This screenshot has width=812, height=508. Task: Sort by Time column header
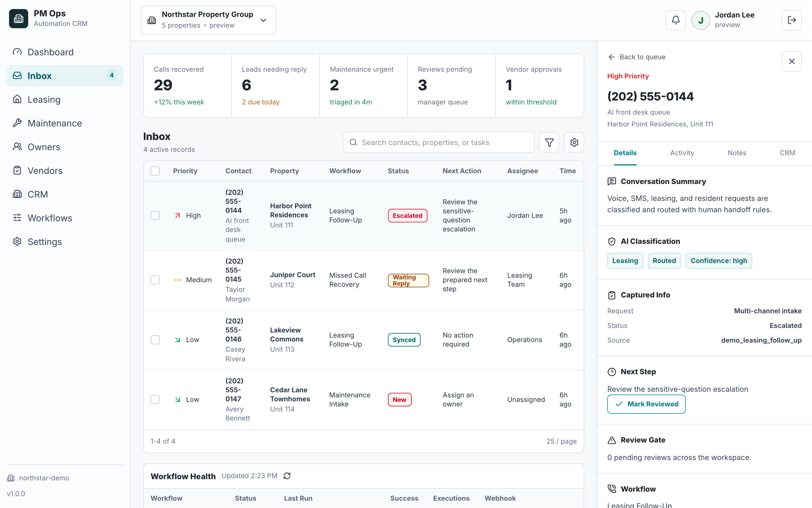(567, 171)
